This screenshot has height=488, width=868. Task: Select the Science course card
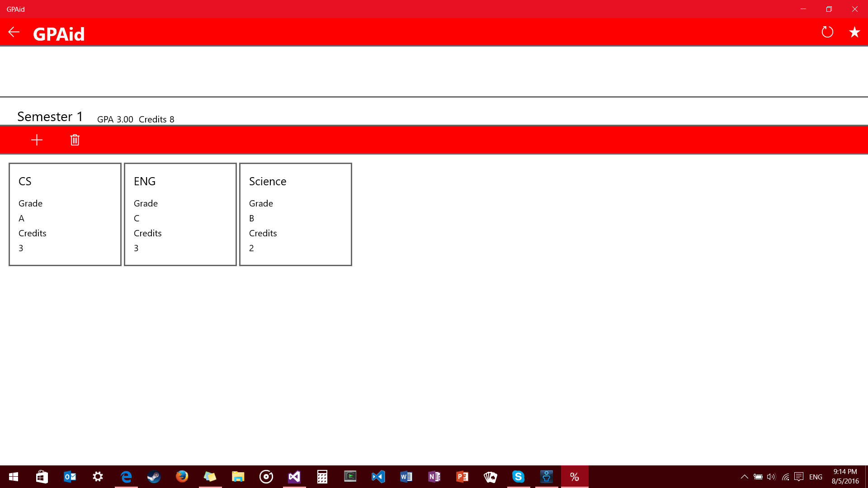click(x=296, y=214)
